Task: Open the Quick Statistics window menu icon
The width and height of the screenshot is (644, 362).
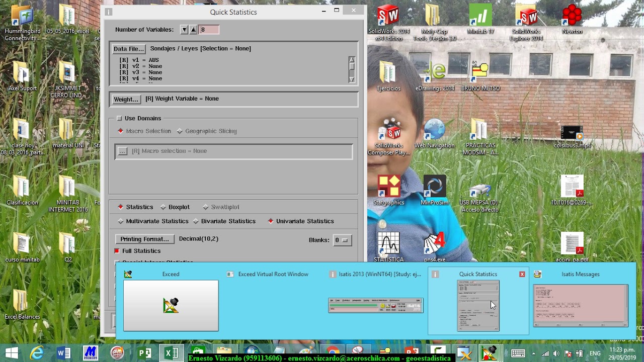Action: [108, 12]
